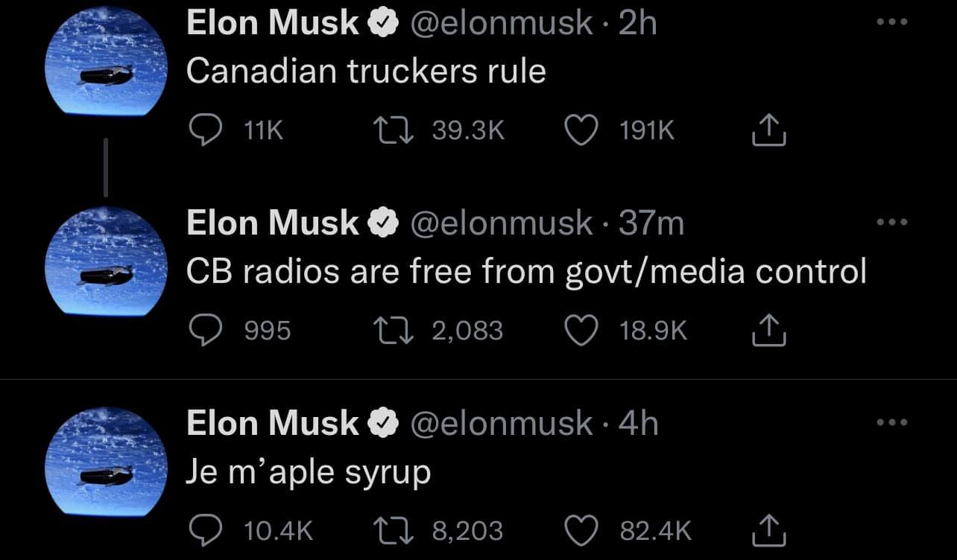Viewport: 957px width, 560px height.
Task: Retweet the CB radios tweet
Action: 394,330
